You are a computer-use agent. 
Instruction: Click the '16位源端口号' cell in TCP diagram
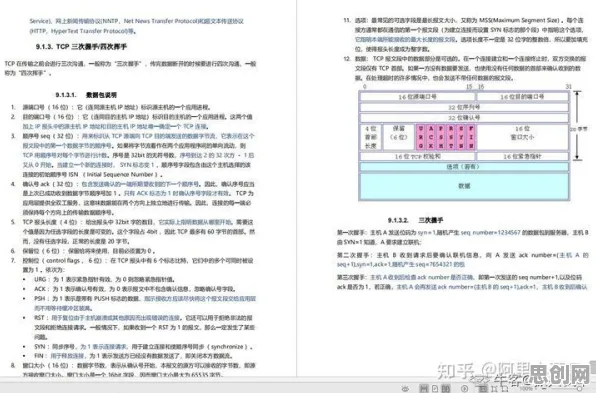tap(417, 97)
